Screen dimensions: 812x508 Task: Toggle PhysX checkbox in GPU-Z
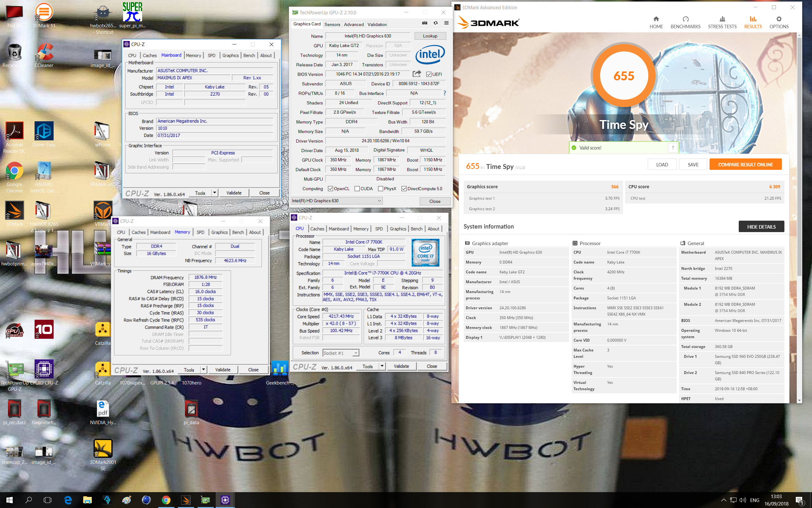[381, 189]
